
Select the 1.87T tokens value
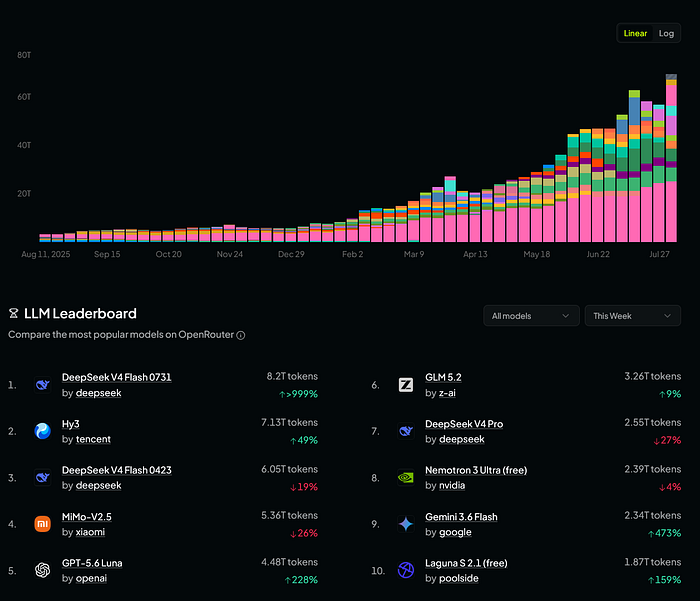point(653,562)
